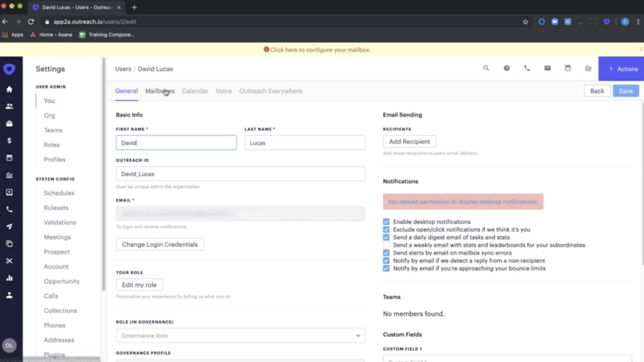Open the Home - Asana bookmark
The image size is (644, 362).
pos(52,35)
